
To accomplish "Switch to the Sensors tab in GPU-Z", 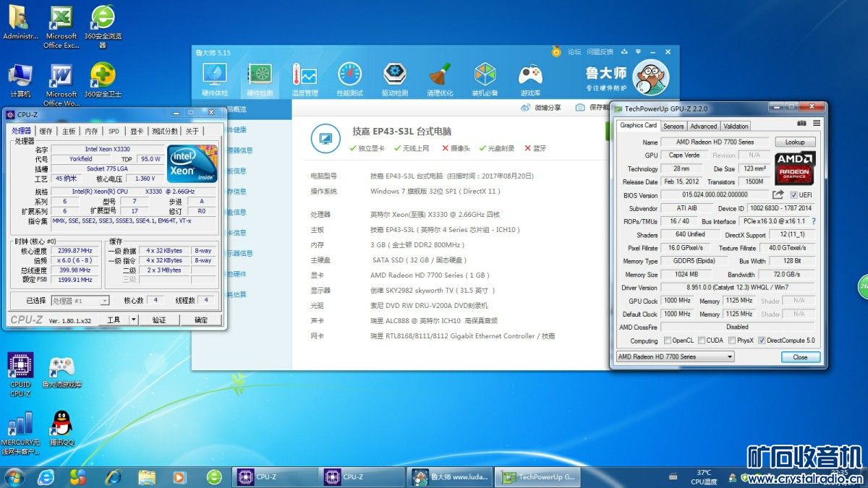I will [x=673, y=126].
